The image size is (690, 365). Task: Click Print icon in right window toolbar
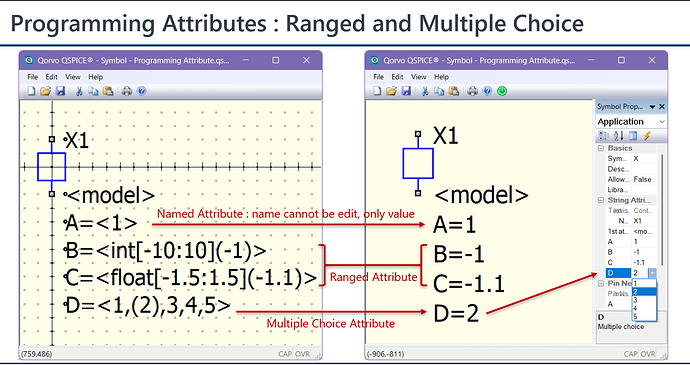473,91
